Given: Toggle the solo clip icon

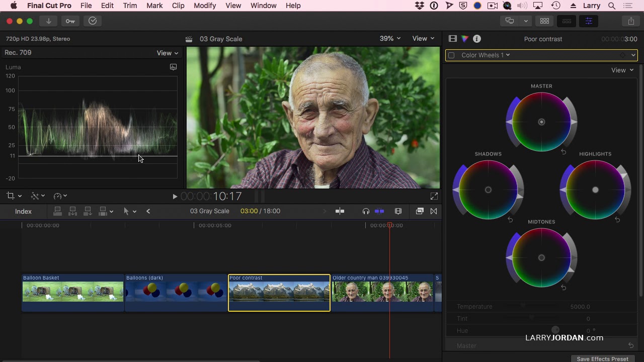Looking at the screenshot, I should pos(379,211).
